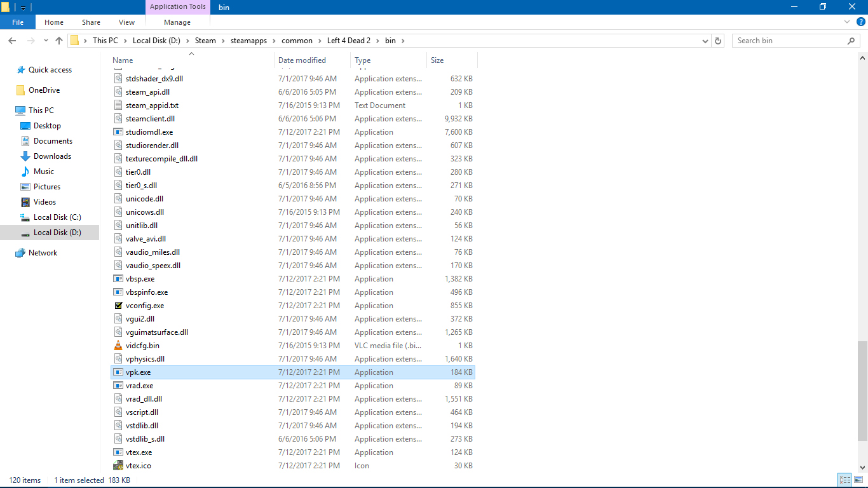Screen dimensions: 868x488
Task: Click the scroll down arrow of the file list
Action: point(862,467)
